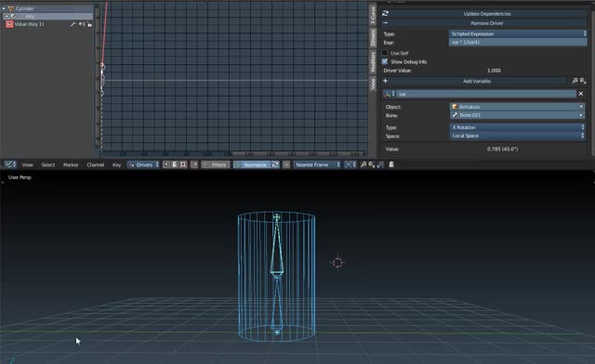Open the variable type icon selector for var
The height and width of the screenshot is (364, 595).
coord(389,94)
